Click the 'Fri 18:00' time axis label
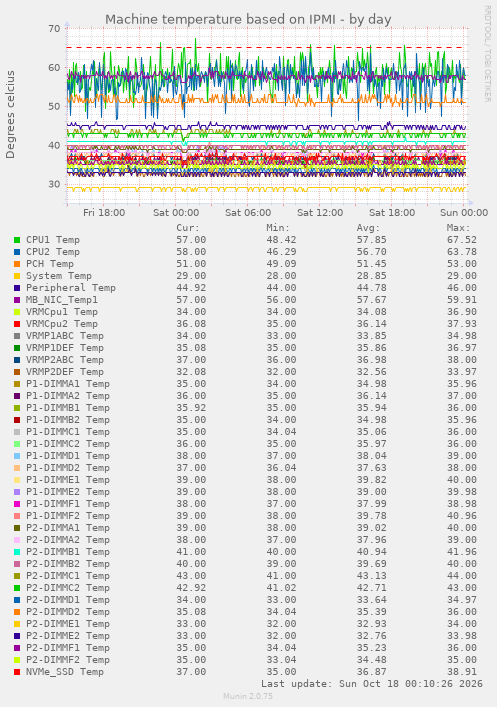This screenshot has height=707, width=497. click(x=104, y=212)
